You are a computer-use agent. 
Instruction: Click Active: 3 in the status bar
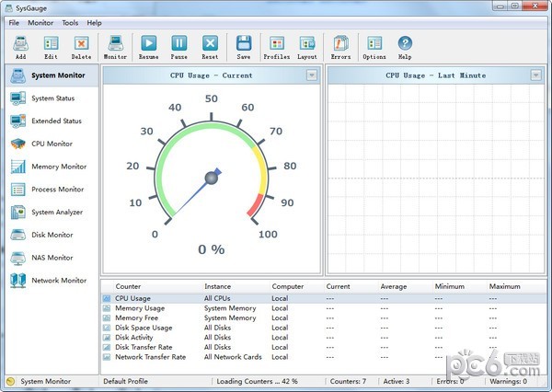396,382
